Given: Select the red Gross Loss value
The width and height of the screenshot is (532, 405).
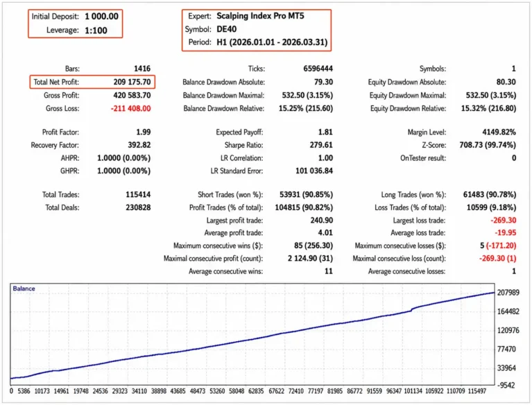Looking at the screenshot, I should click(130, 109).
